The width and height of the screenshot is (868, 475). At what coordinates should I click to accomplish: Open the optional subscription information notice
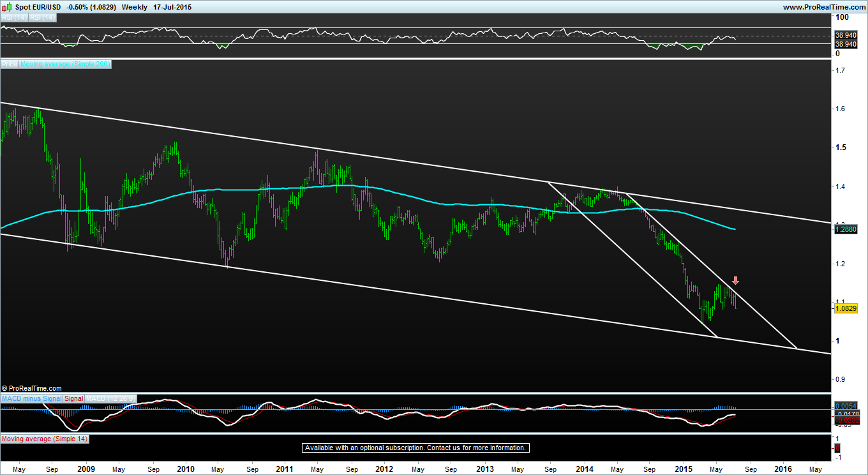pos(416,448)
